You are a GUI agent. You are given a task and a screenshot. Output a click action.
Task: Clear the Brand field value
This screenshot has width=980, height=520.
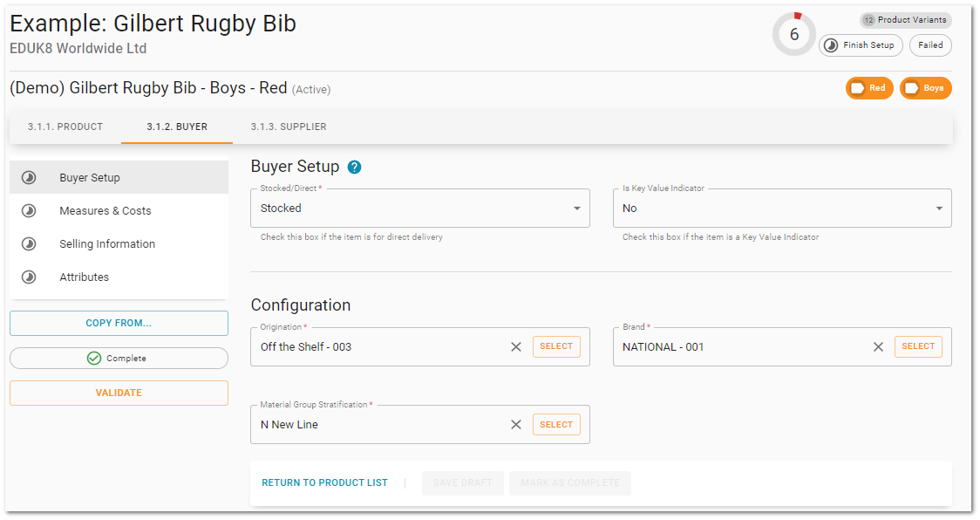[x=878, y=346]
